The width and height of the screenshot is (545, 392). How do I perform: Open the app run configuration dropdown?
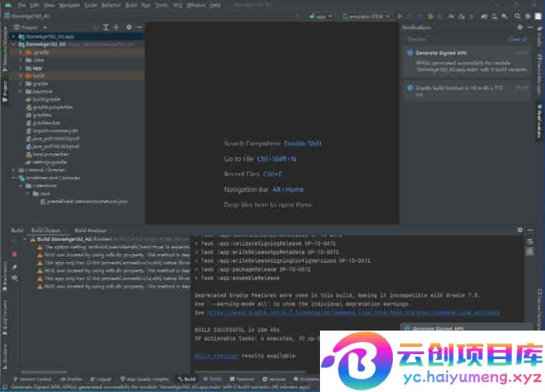tap(321, 16)
